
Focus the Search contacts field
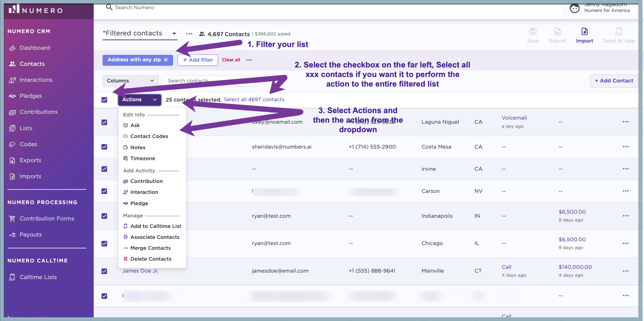210,81
